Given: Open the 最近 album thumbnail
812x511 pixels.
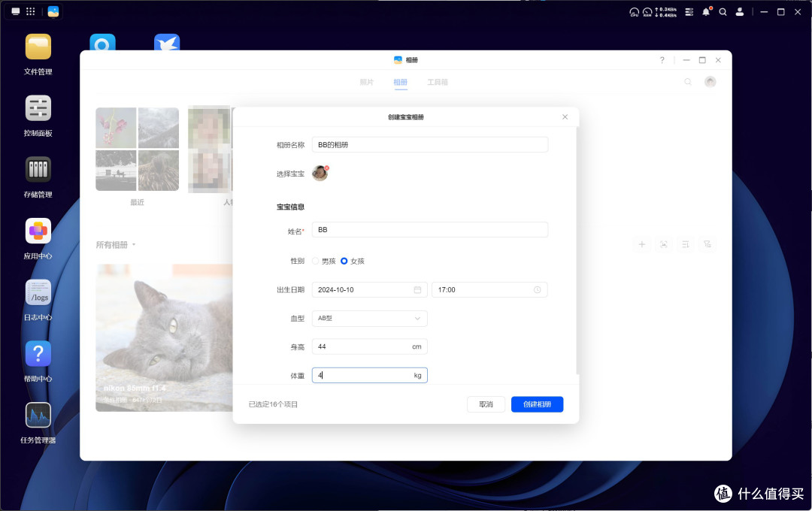Looking at the screenshot, I should coord(138,149).
